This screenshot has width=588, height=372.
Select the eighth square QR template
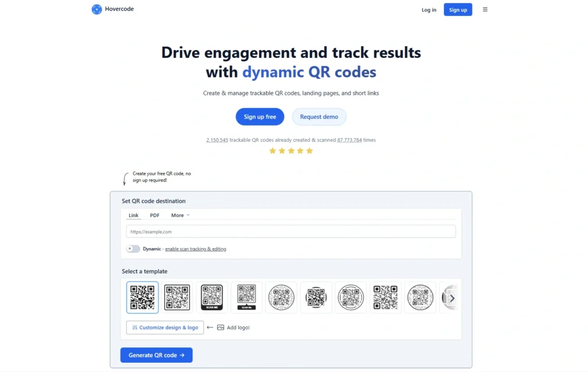385,297
